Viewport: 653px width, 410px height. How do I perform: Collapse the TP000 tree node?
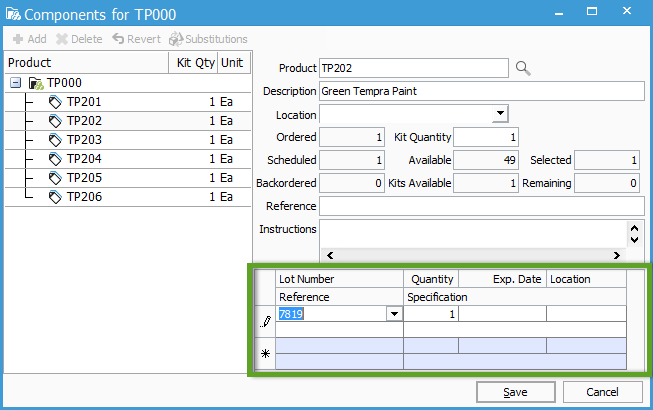click(15, 83)
